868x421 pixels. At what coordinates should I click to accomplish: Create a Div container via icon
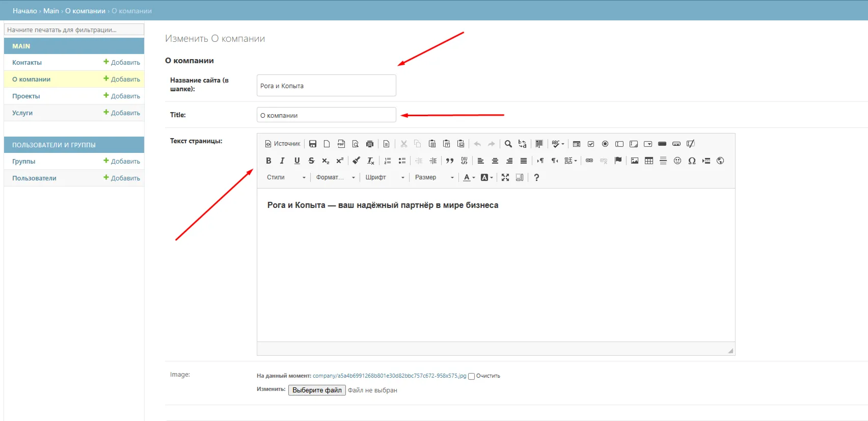pyautogui.click(x=464, y=161)
